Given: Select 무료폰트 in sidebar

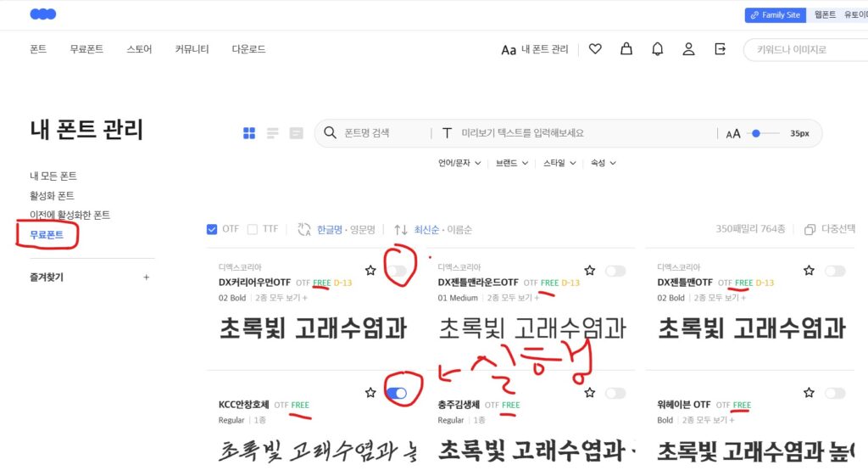Looking at the screenshot, I should click(x=47, y=235).
